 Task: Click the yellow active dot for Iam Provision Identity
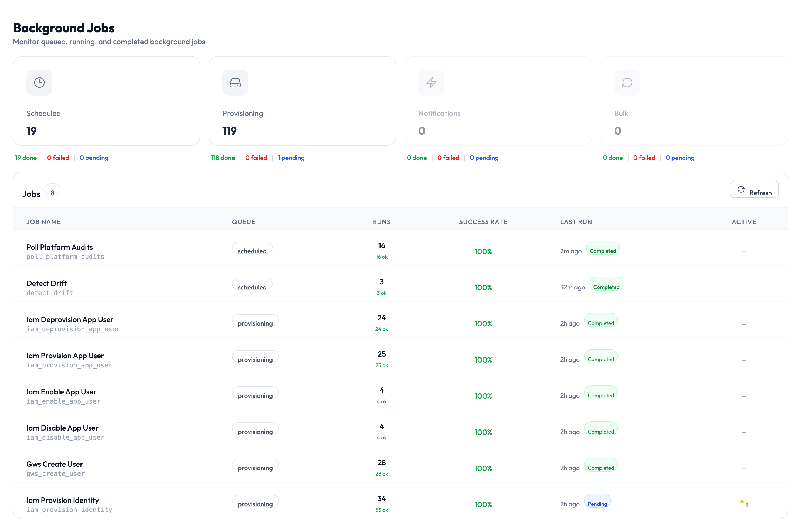(741, 502)
